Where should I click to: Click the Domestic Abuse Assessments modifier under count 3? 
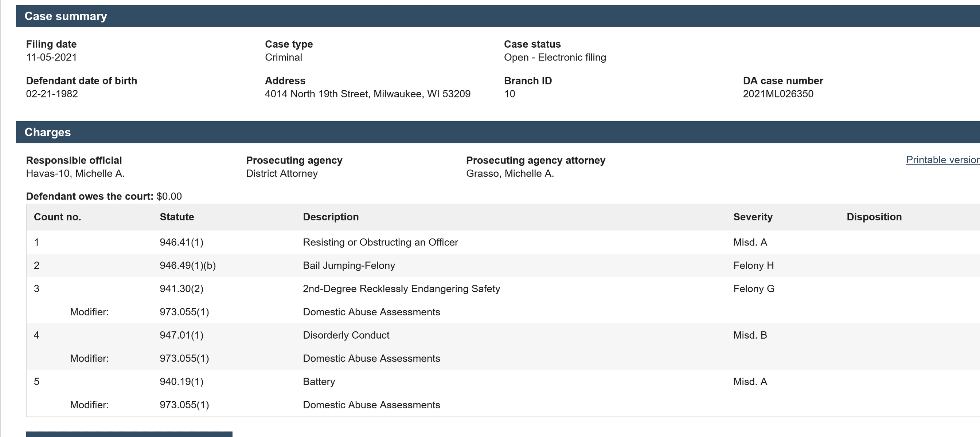tap(371, 312)
